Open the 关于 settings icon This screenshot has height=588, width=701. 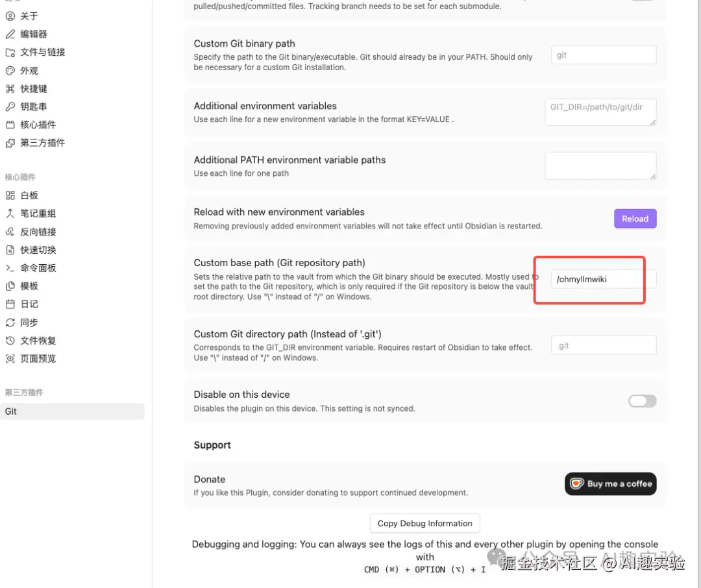(10, 16)
